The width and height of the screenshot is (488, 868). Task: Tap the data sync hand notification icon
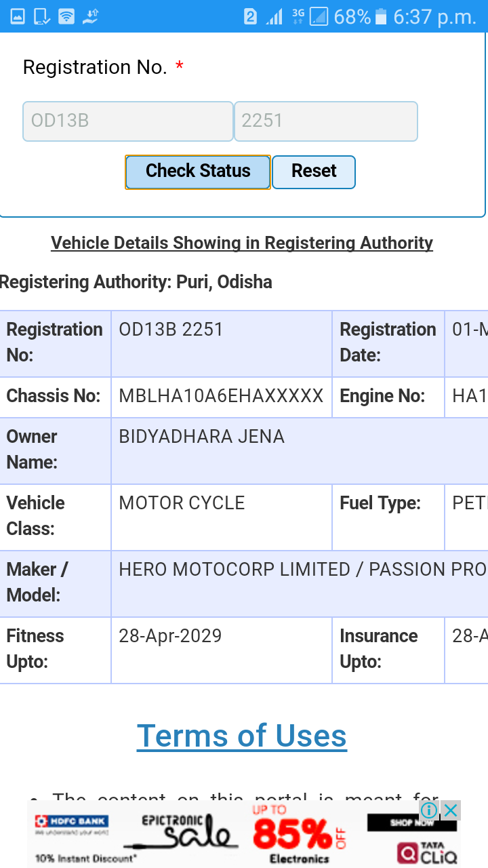coord(91,16)
